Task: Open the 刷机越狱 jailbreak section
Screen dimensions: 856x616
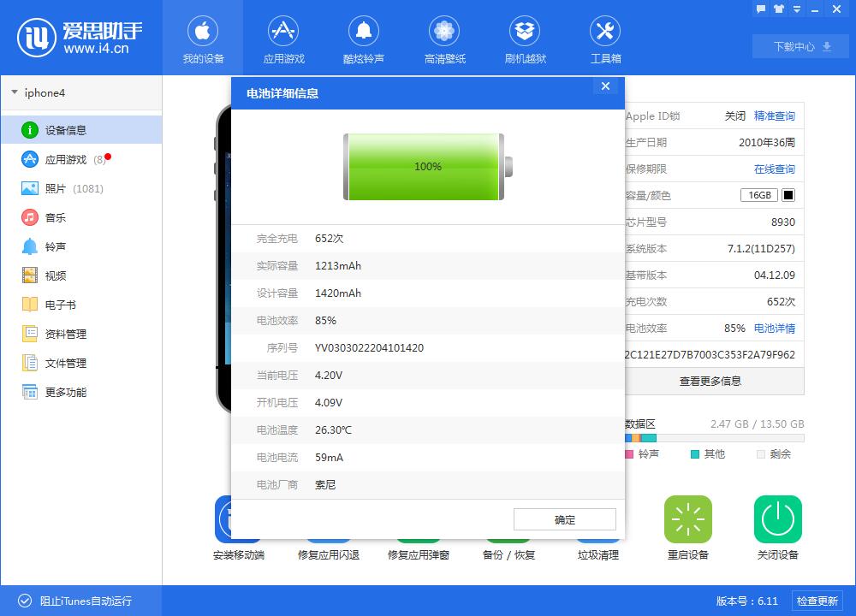Action: 525,38
